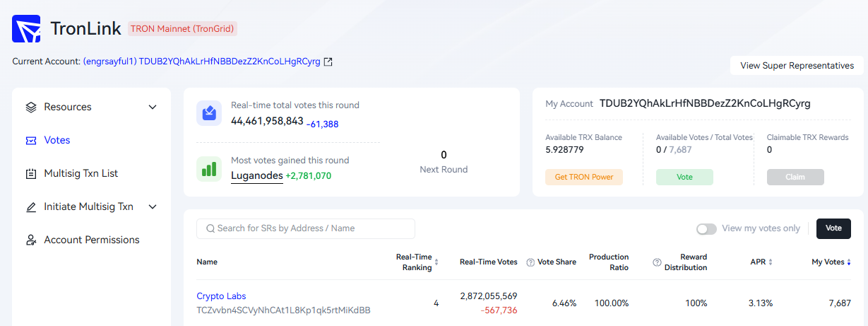Open the Crypto Labs SR link
868x326 pixels.
tap(221, 296)
